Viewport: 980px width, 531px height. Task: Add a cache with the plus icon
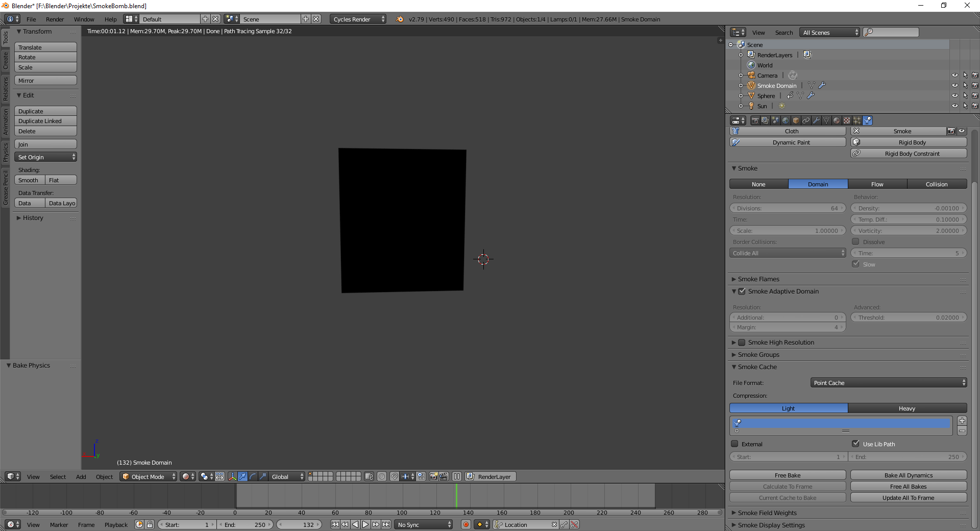click(962, 421)
